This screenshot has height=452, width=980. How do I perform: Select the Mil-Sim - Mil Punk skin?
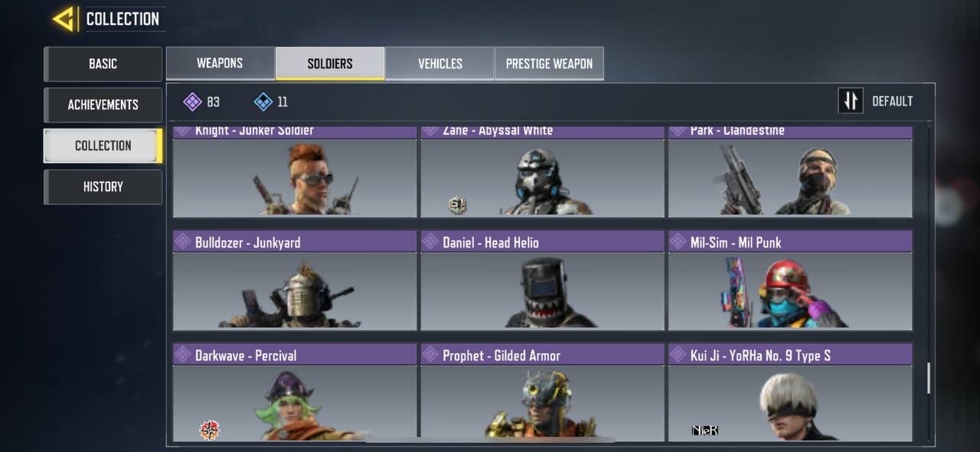[790, 281]
